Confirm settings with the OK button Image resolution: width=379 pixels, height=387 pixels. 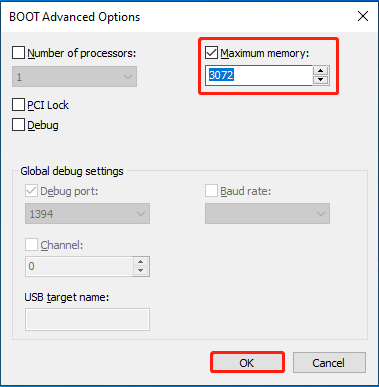247,362
